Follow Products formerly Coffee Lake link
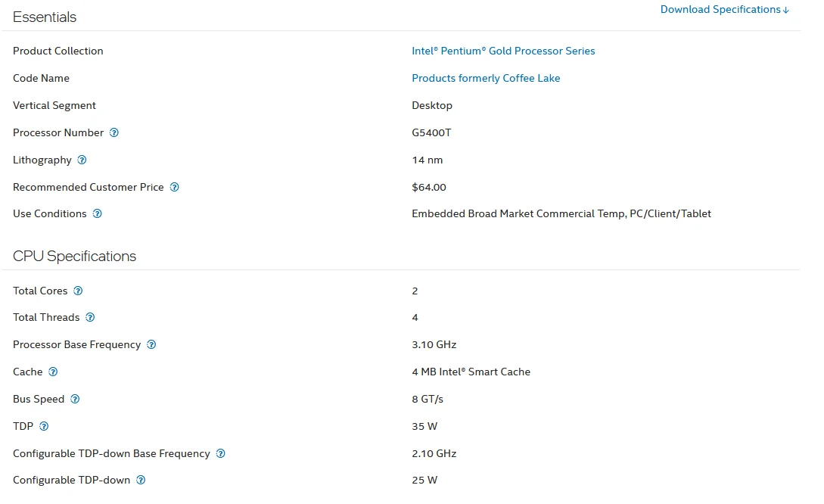Screen dimensions: 824x504 point(486,78)
